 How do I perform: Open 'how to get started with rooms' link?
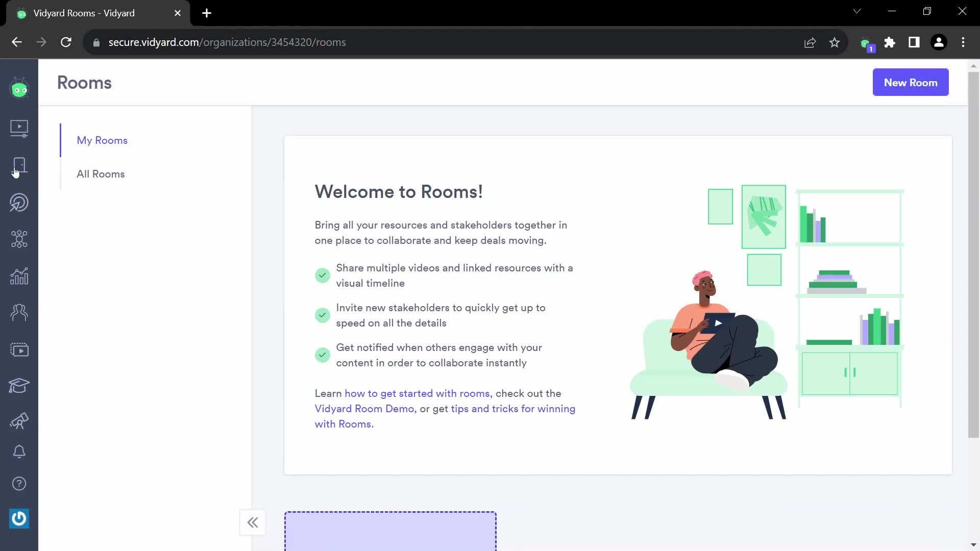[x=417, y=393]
